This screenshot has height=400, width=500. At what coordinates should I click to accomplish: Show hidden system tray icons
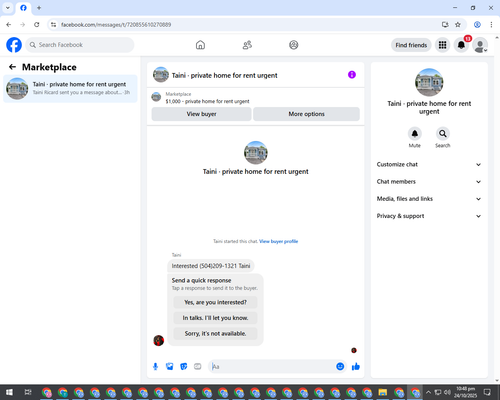(428, 392)
